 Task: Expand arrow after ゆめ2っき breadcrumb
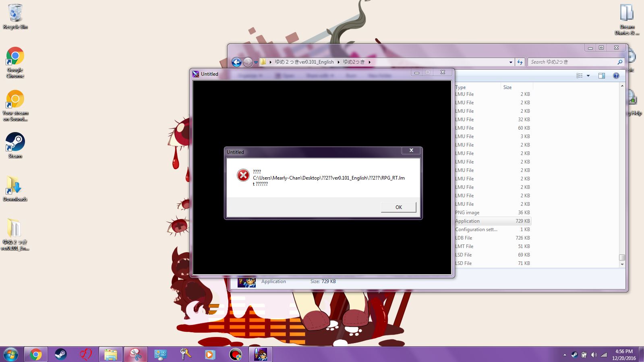click(369, 62)
